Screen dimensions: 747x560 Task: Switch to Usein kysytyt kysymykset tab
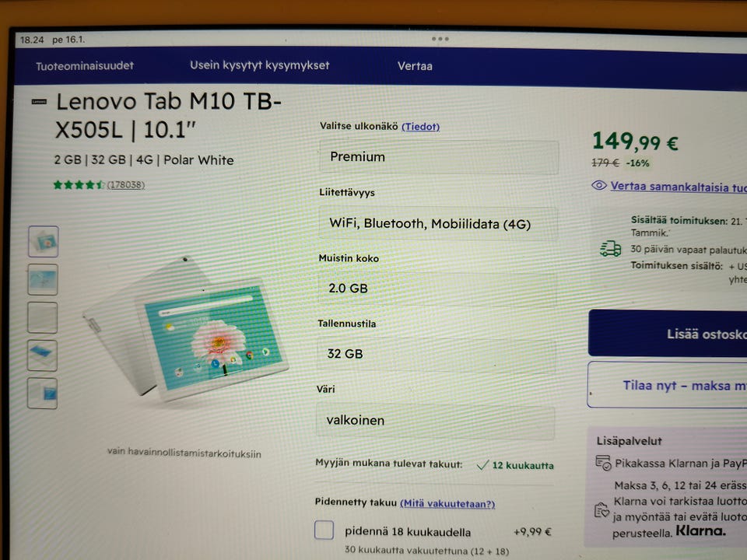coord(260,65)
